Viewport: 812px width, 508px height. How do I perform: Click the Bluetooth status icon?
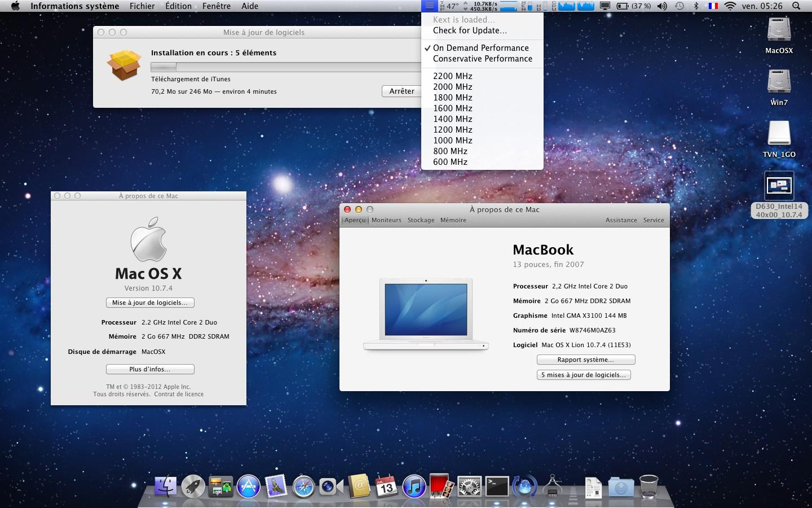point(696,6)
